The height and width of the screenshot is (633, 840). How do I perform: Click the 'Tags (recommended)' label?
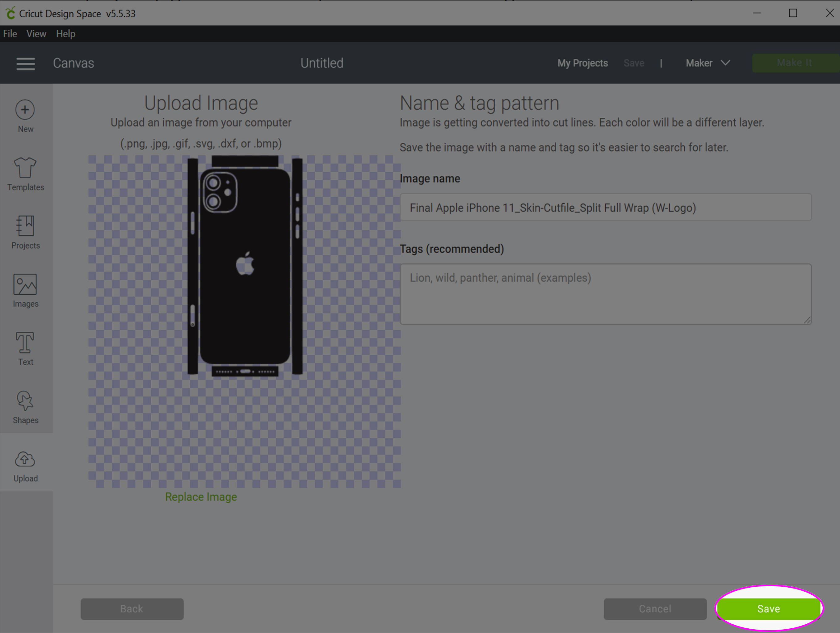click(451, 249)
